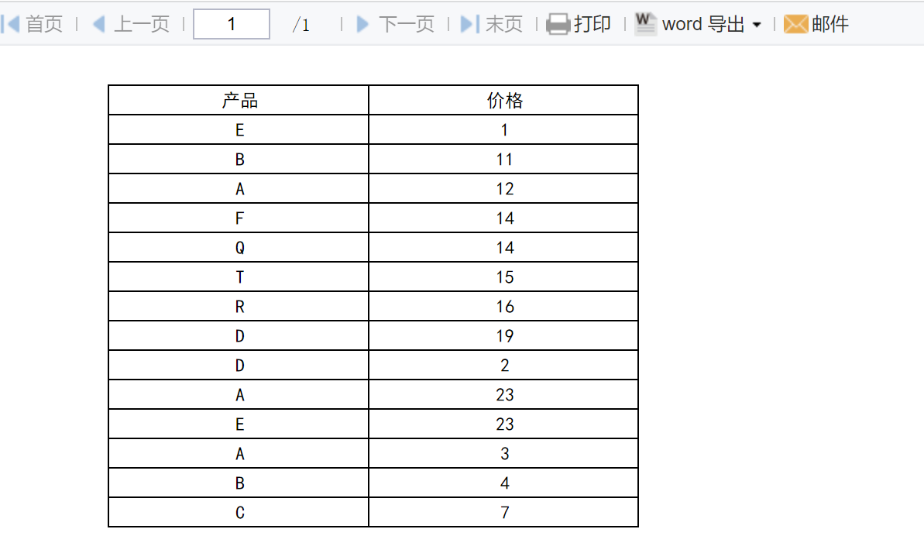This screenshot has width=924, height=560.
Task: Go to 下一页 text button
Action: 406,24
